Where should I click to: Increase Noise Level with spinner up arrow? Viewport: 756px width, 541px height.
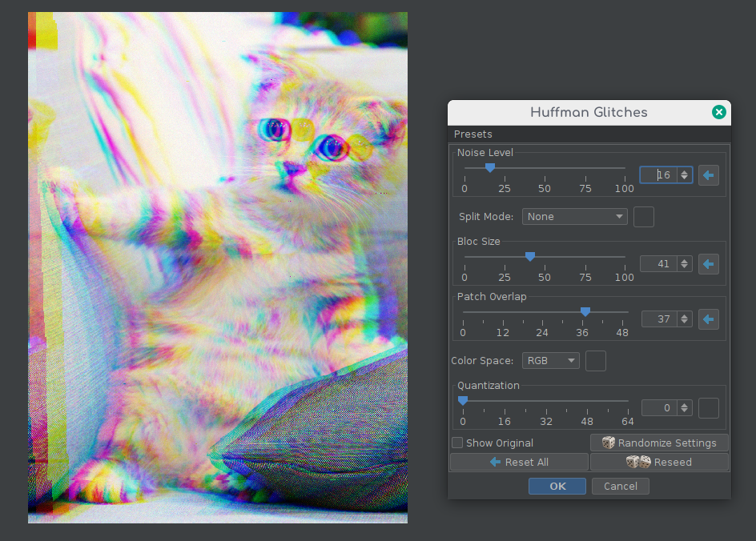point(684,171)
